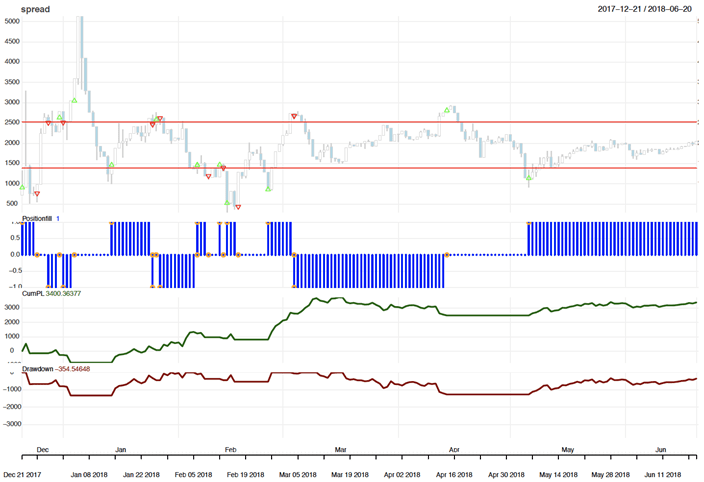Click the 5000 label on spread price axis

(x=12, y=21)
